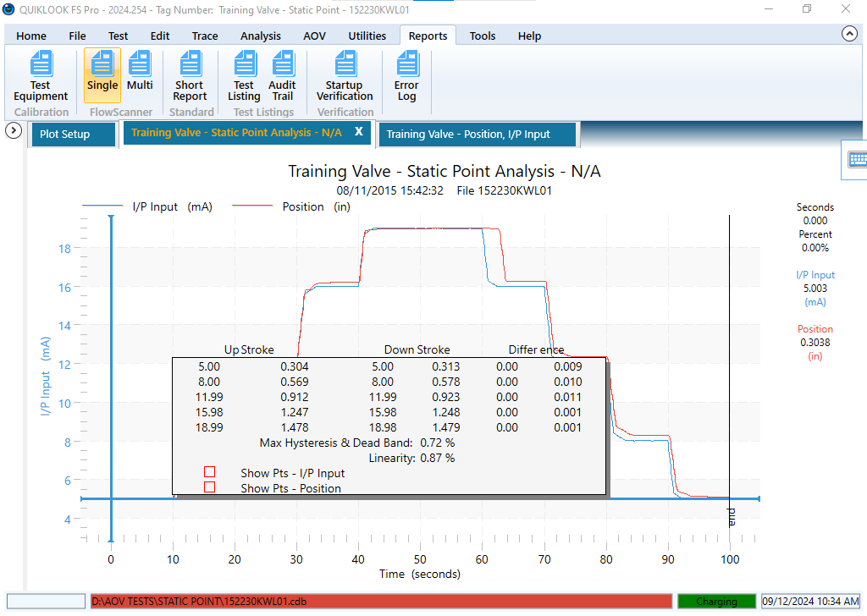The image size is (867, 616).
Task: Enable Show Pts - I/P Input checkbox
Action: pos(210,472)
